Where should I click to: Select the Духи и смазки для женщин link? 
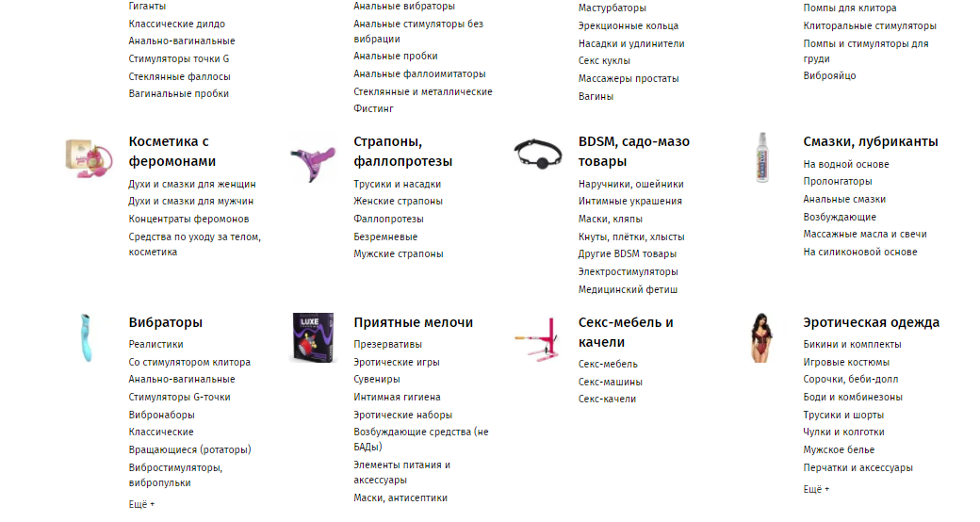[x=191, y=184]
